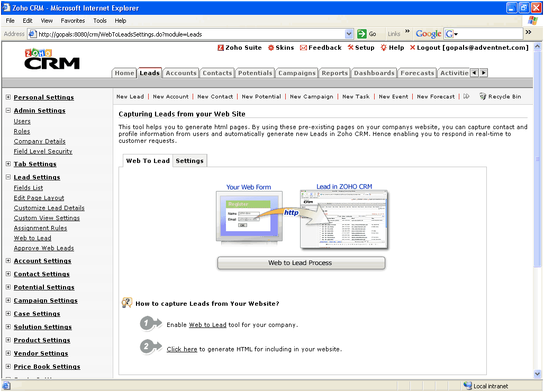Go to the Dashboards tab
The height and width of the screenshot is (392, 544).
(x=374, y=73)
